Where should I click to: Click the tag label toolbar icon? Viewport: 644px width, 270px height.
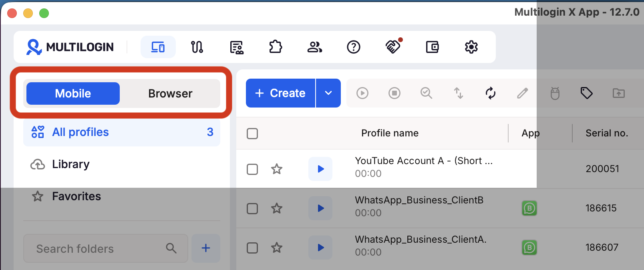[587, 93]
